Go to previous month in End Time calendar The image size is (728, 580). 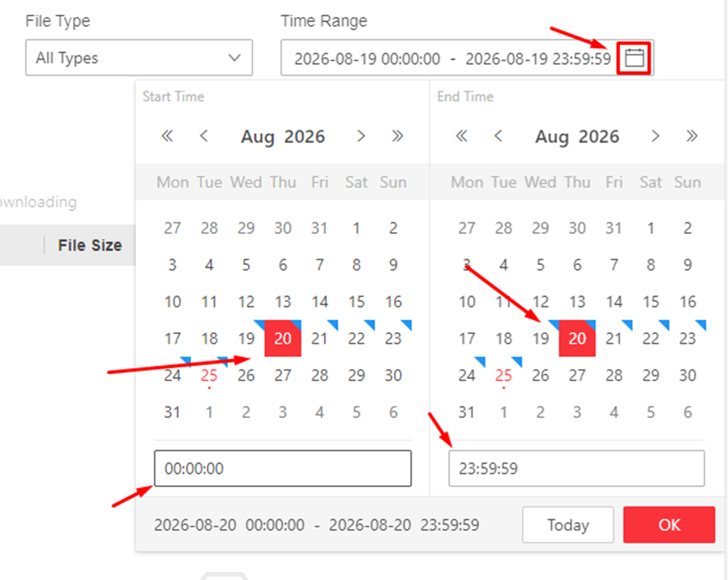498,136
